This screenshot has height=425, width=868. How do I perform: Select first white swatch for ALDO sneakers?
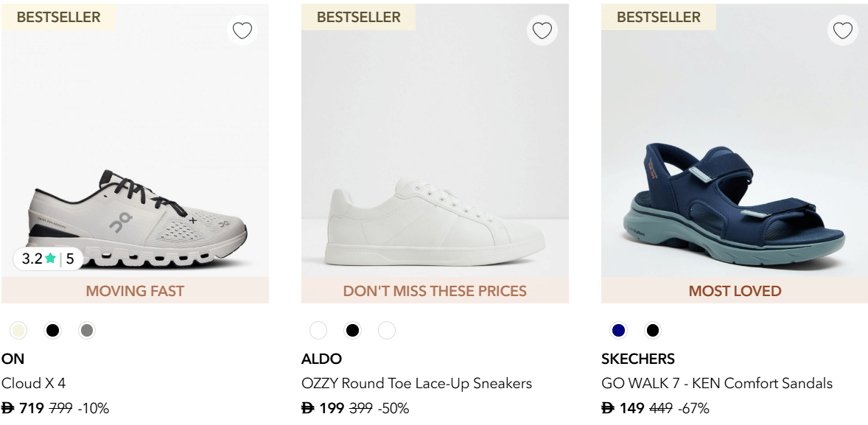click(x=318, y=331)
